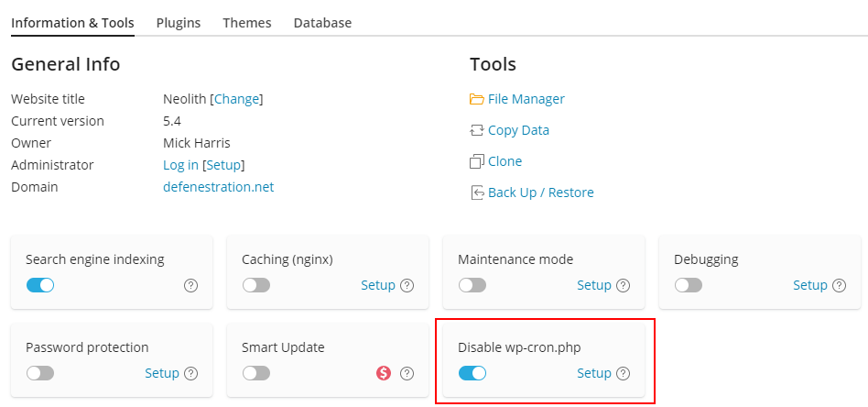This screenshot has height=407, width=868.
Task: Toggle off Disable wp-cron.php switch
Action: tap(472, 373)
